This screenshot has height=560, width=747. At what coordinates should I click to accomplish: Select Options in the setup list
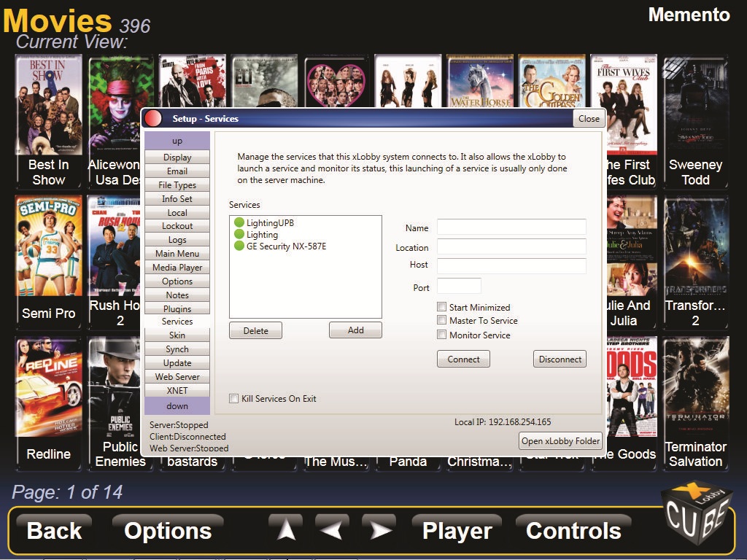(x=177, y=281)
